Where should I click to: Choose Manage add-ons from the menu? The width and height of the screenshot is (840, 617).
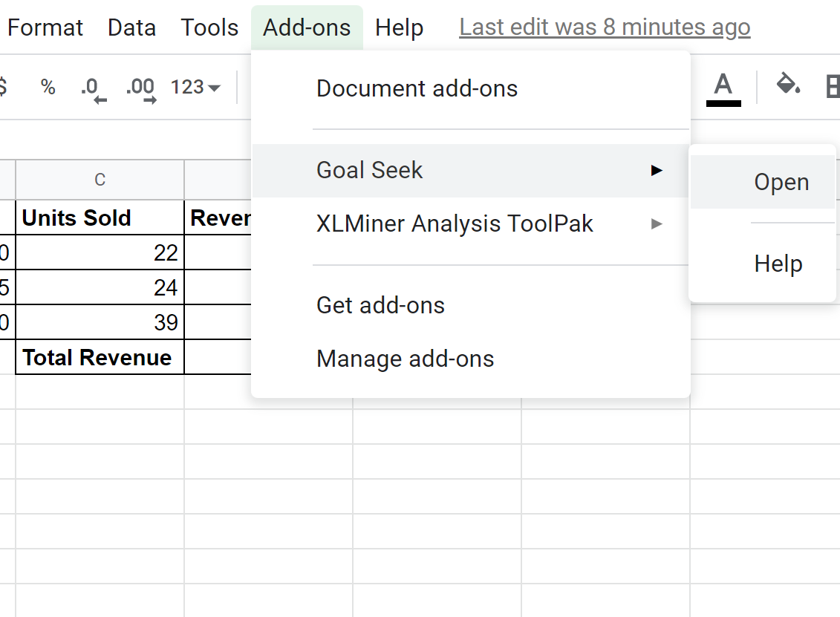405,359
